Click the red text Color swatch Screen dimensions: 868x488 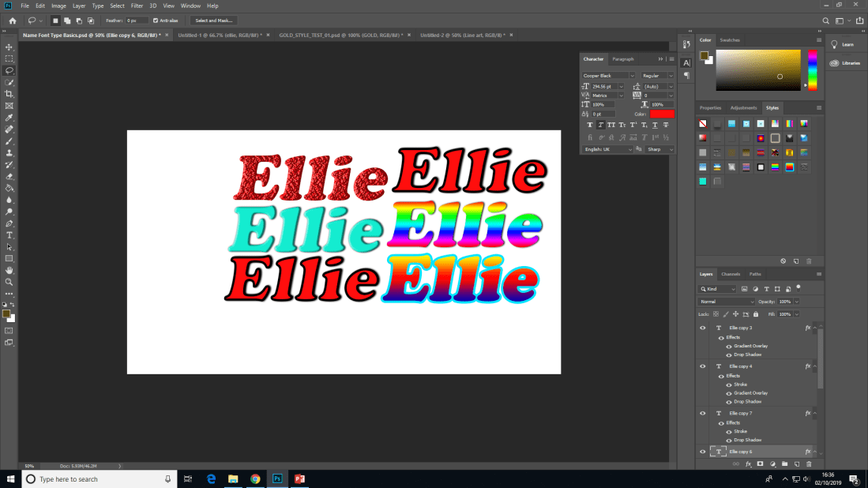click(x=662, y=114)
